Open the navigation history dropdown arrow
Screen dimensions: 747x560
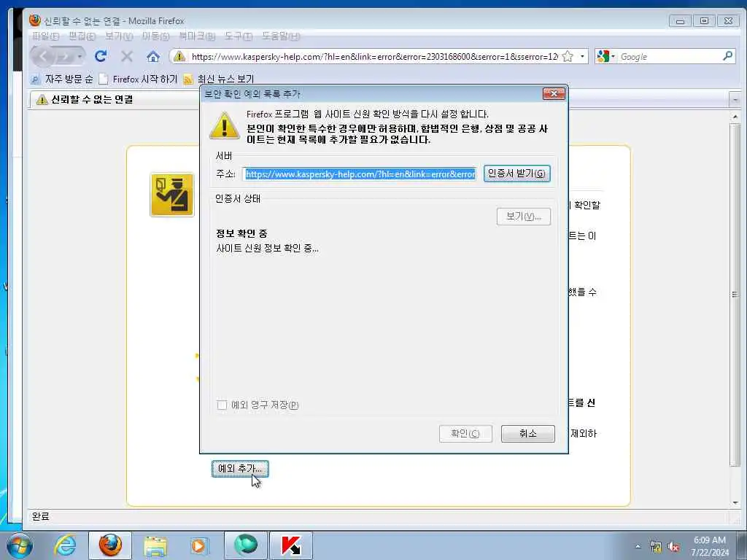(x=80, y=57)
